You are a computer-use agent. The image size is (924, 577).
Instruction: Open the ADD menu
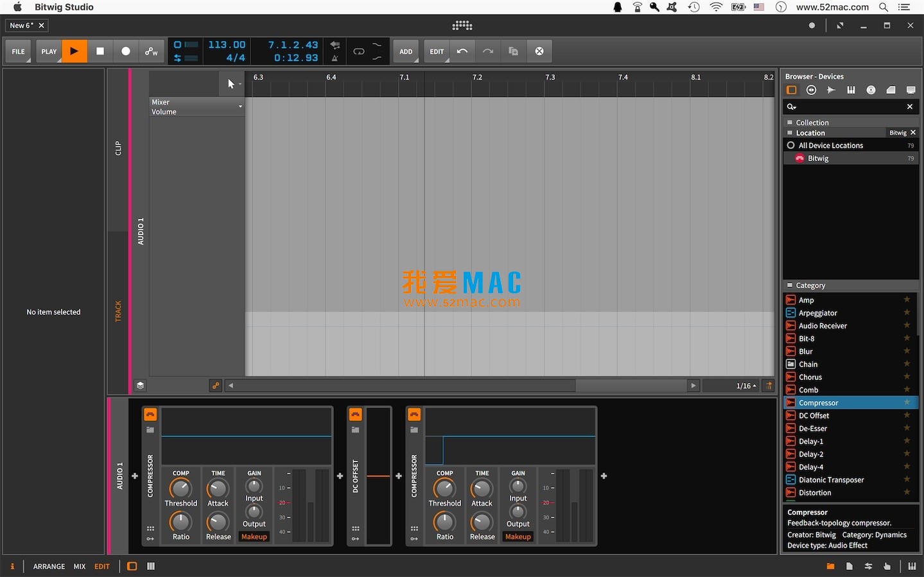coord(406,51)
